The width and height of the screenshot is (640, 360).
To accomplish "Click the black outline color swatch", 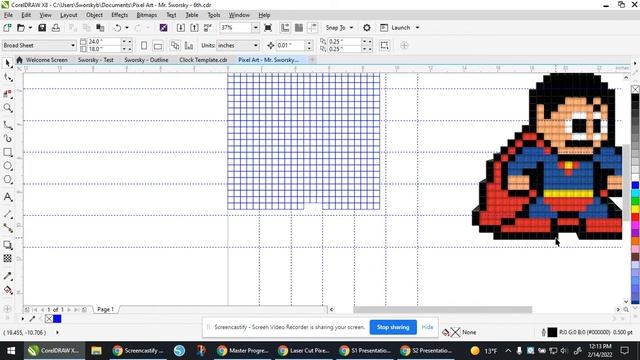I will tap(552, 333).
